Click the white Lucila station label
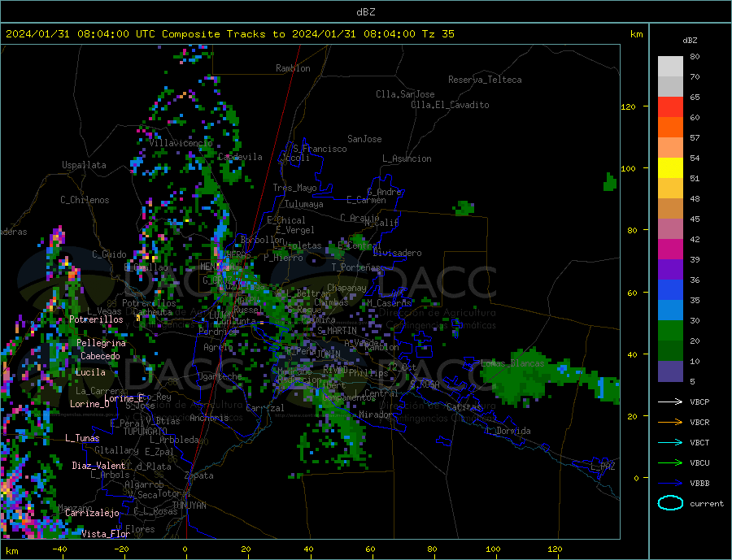Viewport: 732px width, 560px height. coord(90,372)
